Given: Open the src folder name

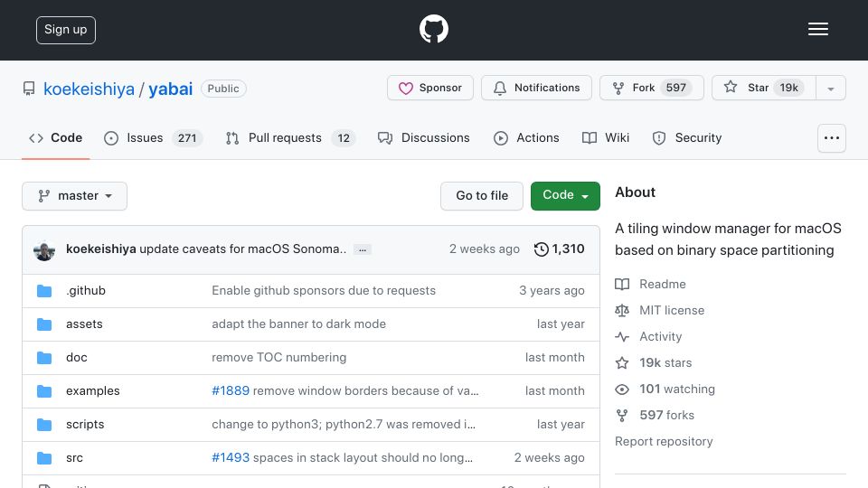Looking at the screenshot, I should [74, 458].
